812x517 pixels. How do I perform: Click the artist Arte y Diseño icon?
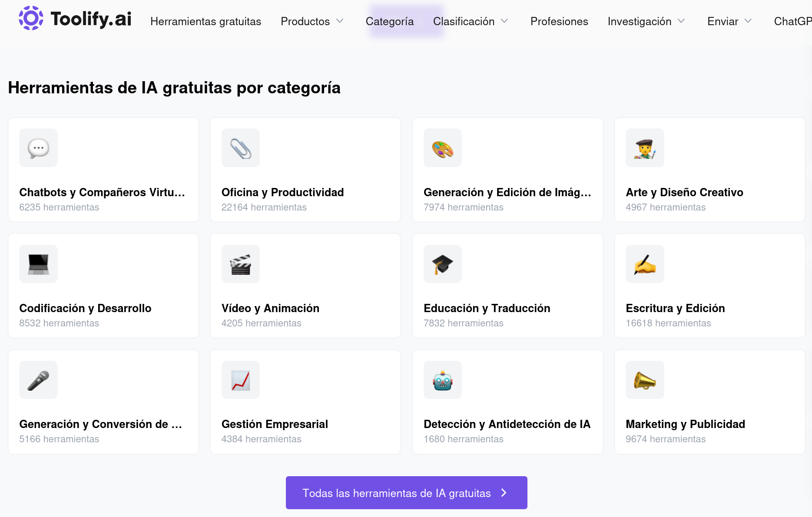[x=645, y=148]
